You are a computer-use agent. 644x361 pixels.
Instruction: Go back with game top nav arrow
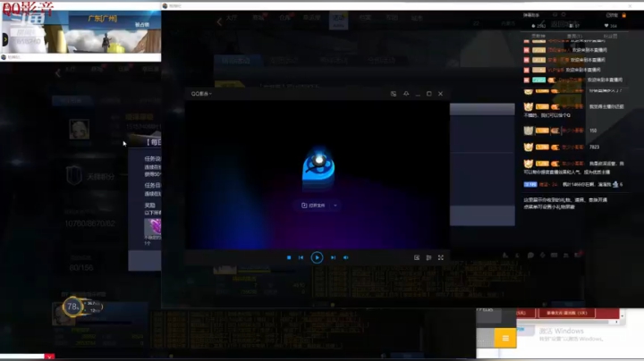pyautogui.click(x=219, y=21)
